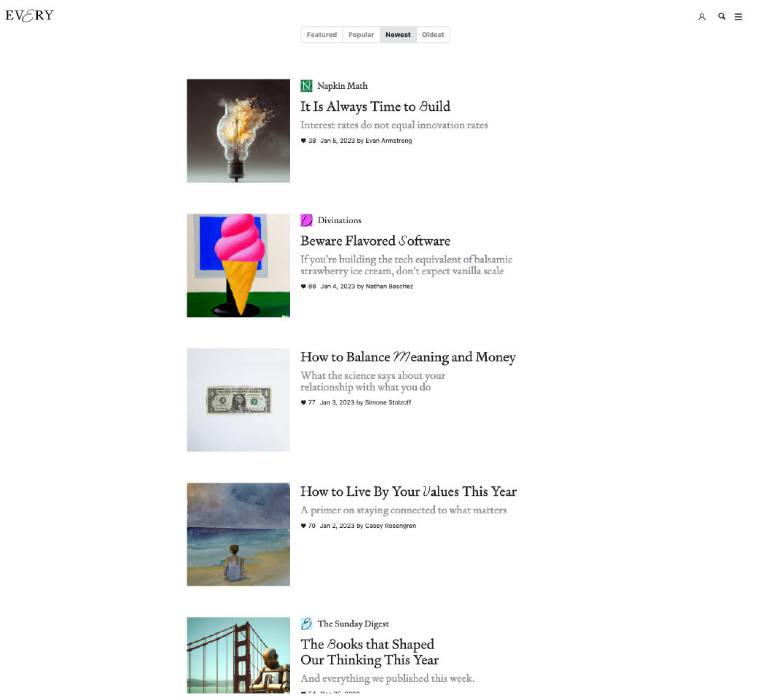Open the hamburger menu
The image size is (758, 700).
(738, 17)
